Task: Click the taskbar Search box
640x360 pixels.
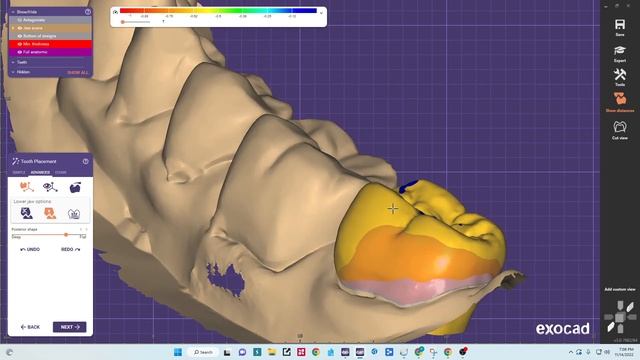Action: 203,352
